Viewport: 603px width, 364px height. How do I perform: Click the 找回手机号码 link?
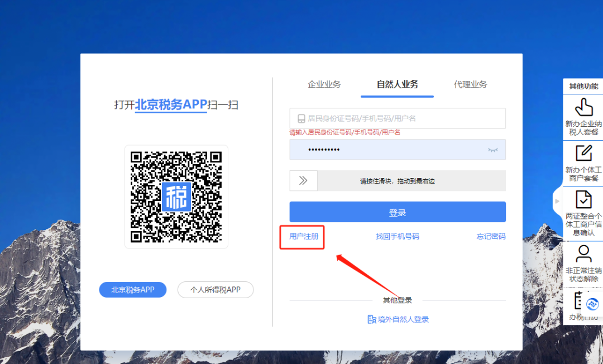(x=398, y=236)
